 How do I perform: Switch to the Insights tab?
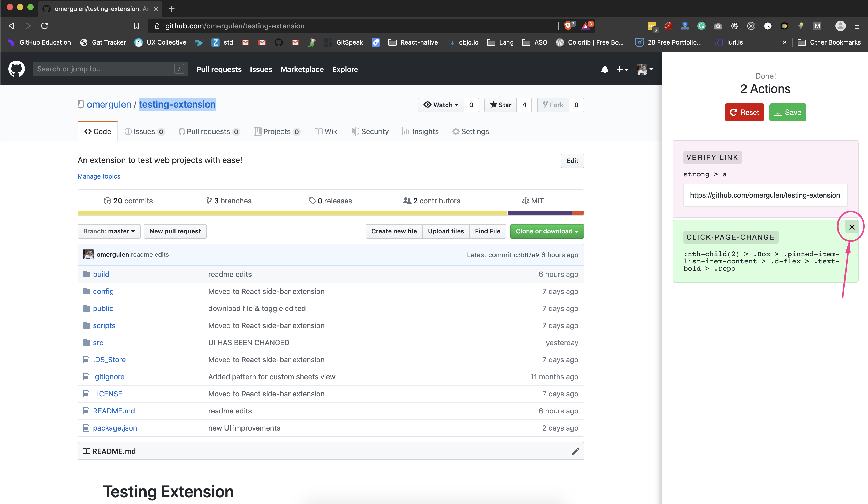420,131
